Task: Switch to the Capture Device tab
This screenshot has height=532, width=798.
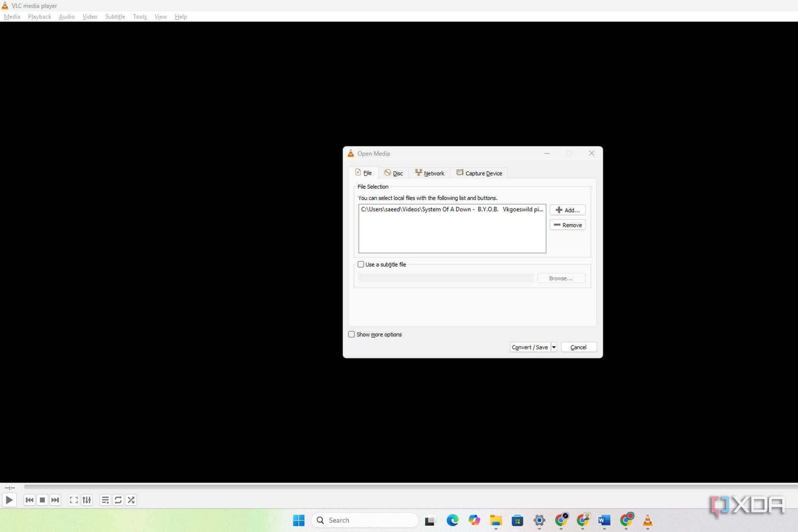Action: pos(479,173)
